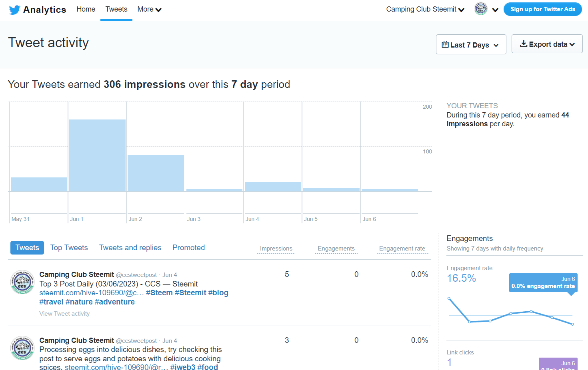This screenshot has height=370, width=588.
Task: Click the #Steemit hashtag
Action: pyautogui.click(x=190, y=293)
